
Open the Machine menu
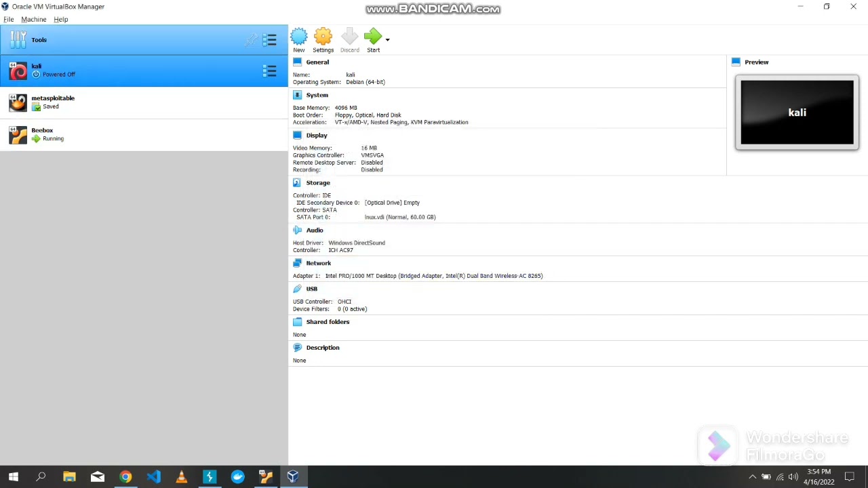point(34,20)
